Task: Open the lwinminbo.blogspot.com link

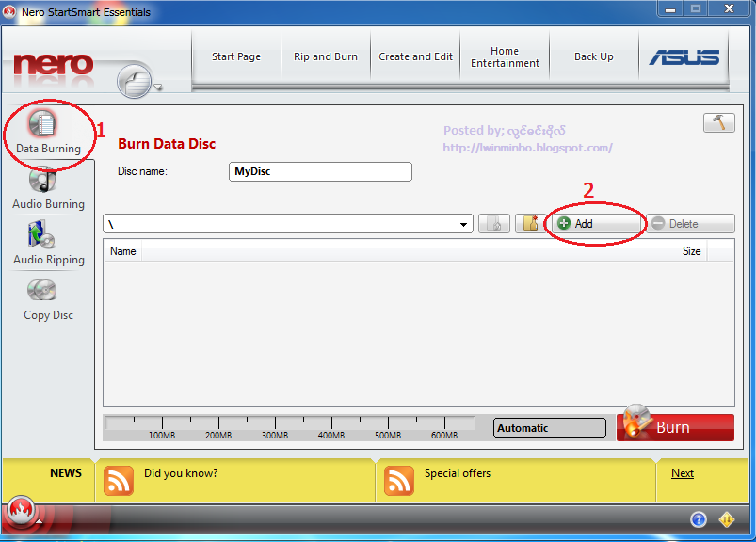Action: coord(527,148)
